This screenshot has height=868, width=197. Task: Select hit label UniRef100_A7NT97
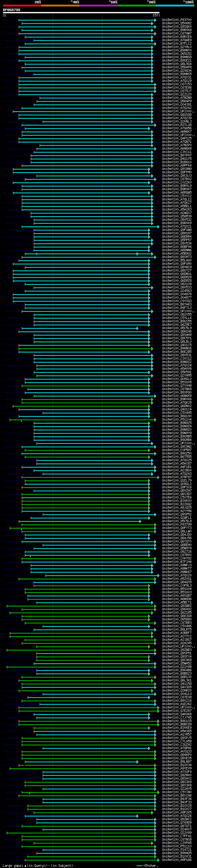click(176, 477)
